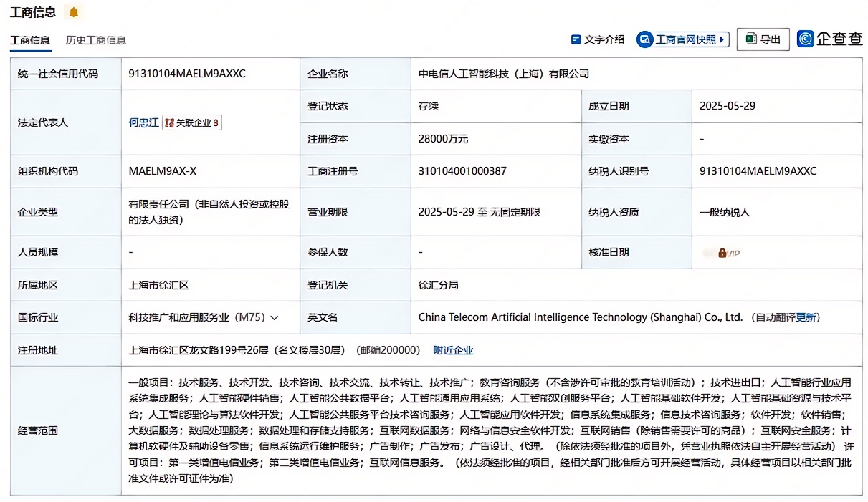Click the 法定代表人 label cell
The image size is (868, 502).
click(x=66, y=122)
